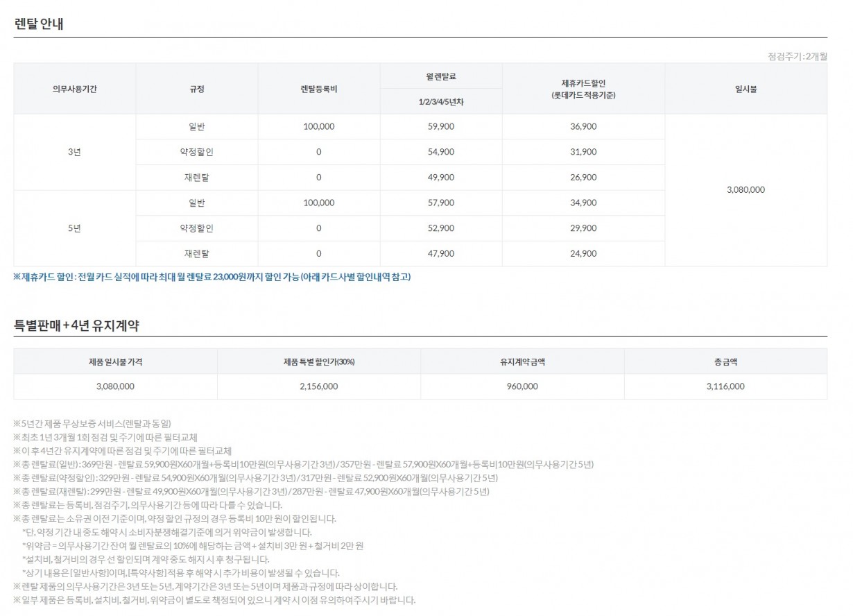Click the 점검주기: 2개월 label

click(797, 56)
